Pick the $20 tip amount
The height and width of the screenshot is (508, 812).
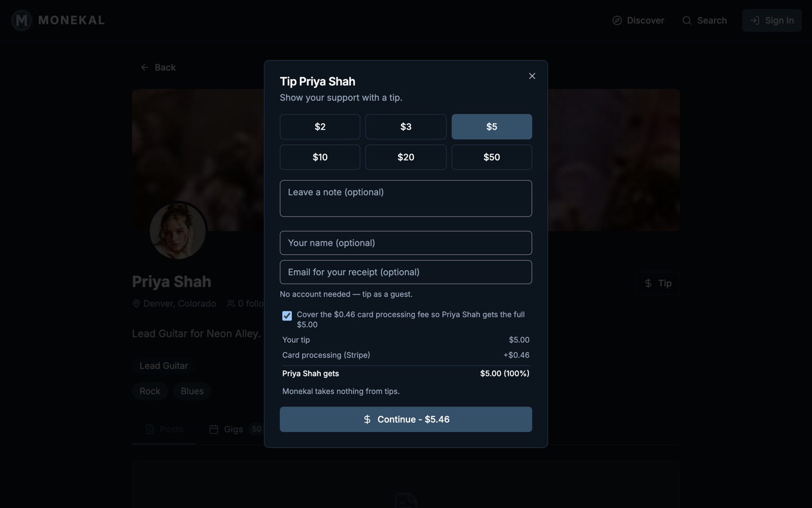(x=406, y=157)
